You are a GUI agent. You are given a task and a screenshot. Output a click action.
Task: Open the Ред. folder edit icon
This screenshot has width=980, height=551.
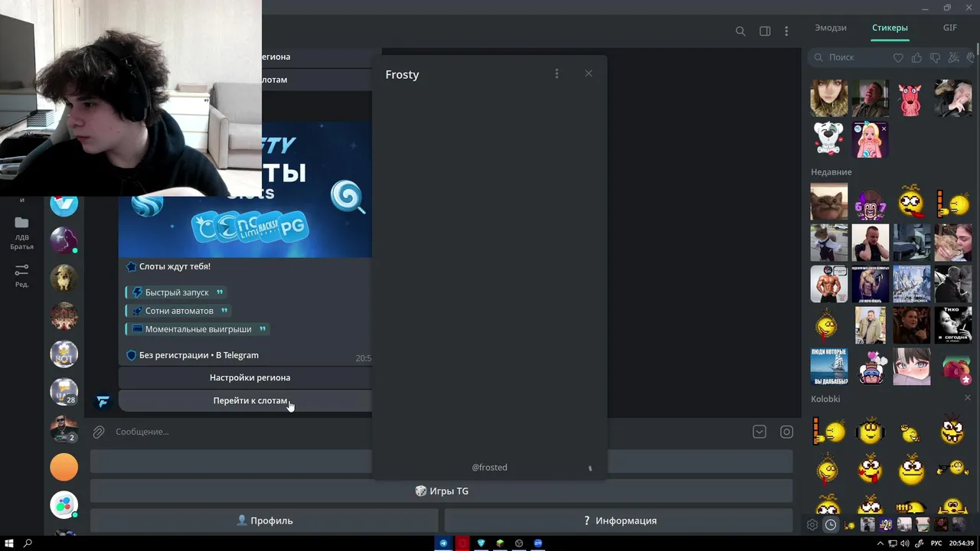pos(21,275)
